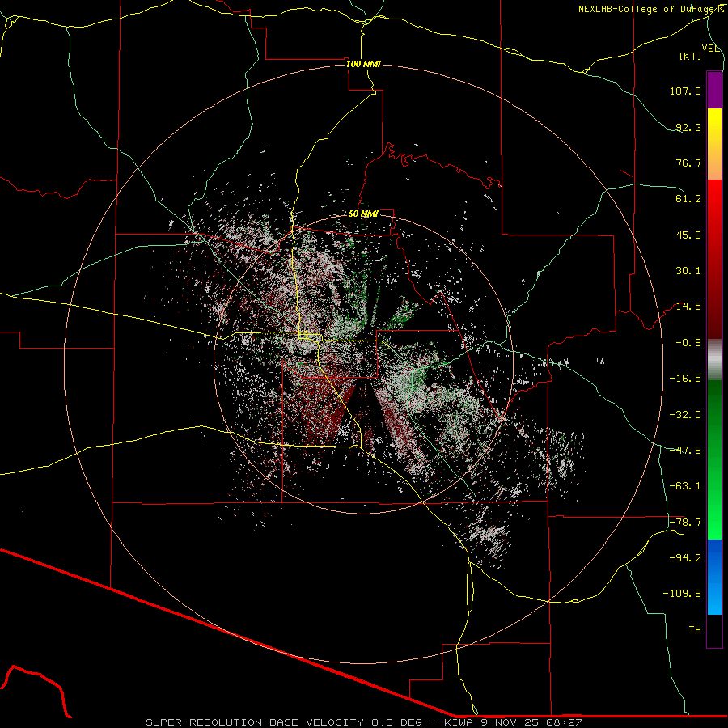Click the 50 NMI range ring label
The height and width of the screenshot is (728, 728).
click(363, 214)
